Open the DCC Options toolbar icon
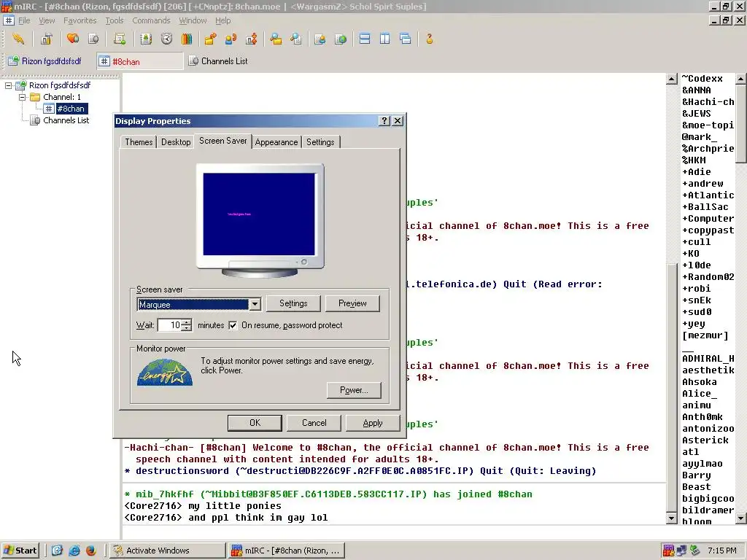This screenshot has width=747, height=560. coord(251,39)
